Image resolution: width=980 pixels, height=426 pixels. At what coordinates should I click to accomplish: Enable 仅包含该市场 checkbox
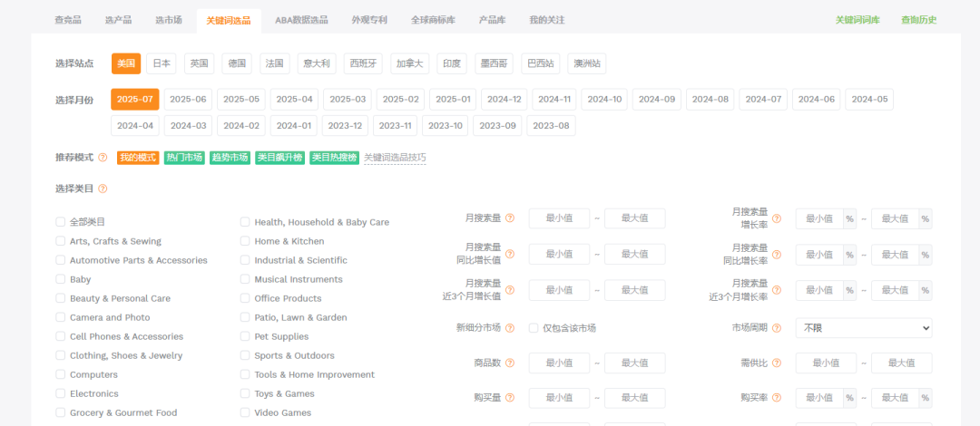pyautogui.click(x=534, y=328)
